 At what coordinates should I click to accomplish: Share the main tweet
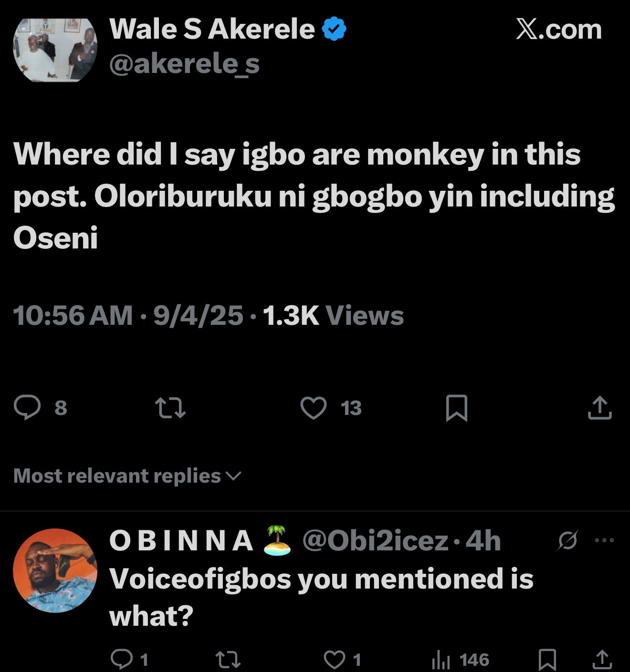pos(599,408)
